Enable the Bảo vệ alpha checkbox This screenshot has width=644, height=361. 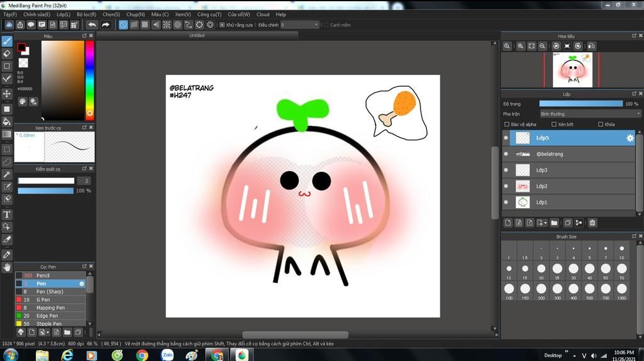[x=507, y=125]
